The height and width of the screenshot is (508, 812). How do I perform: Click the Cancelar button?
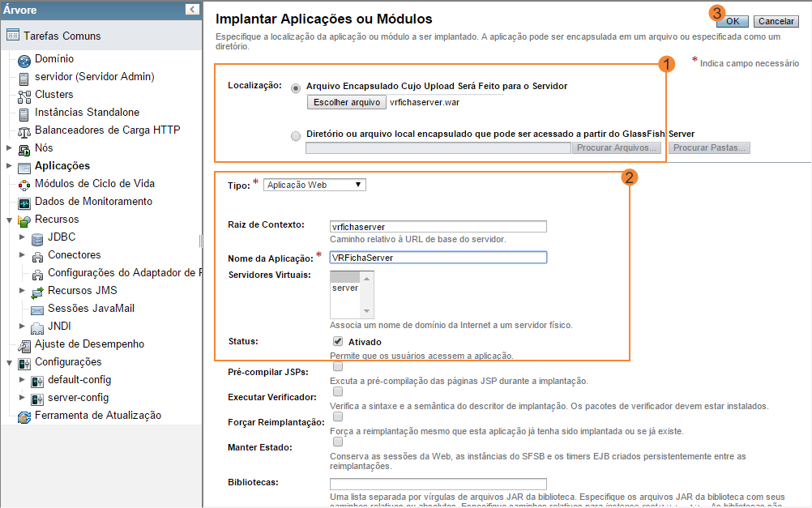(776, 21)
